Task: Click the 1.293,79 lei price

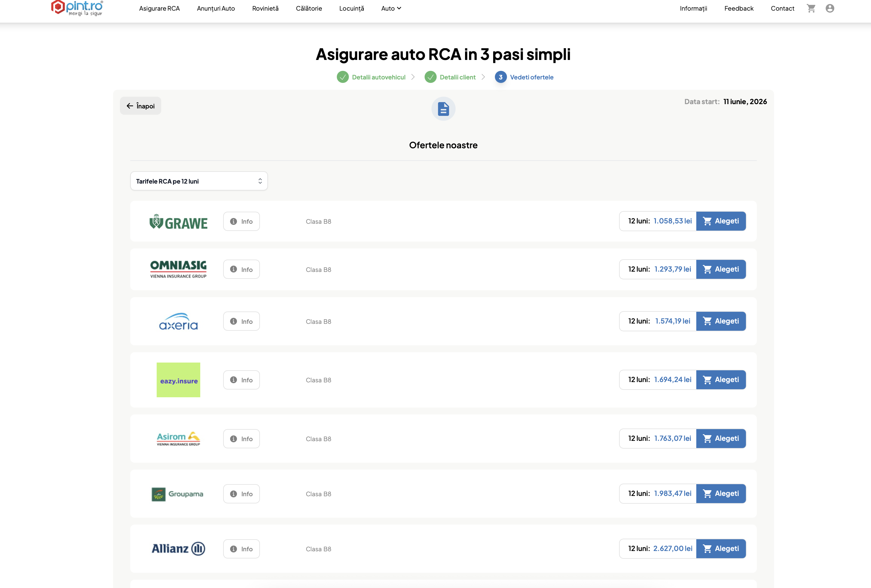Action: [x=673, y=269]
